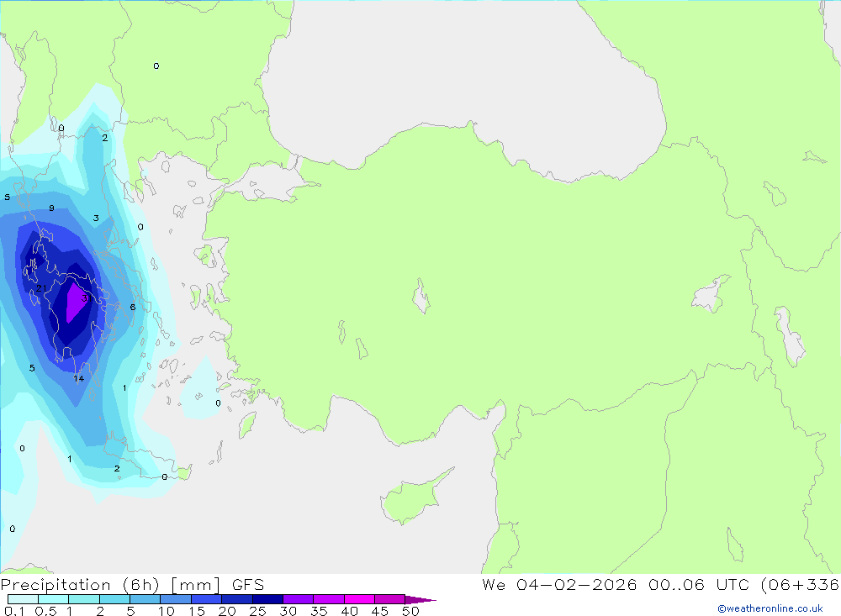Click the 20–25 mm legend color box
Viewport: 841px width, 616px height.
click(x=237, y=599)
